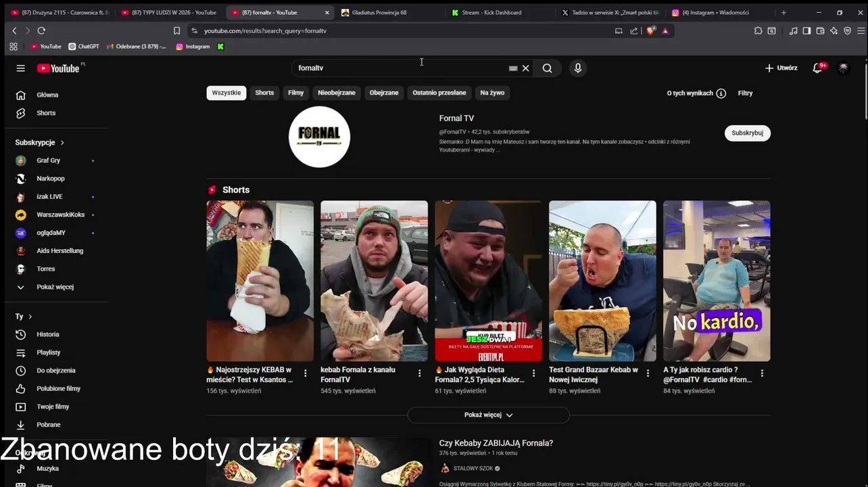The image size is (868, 487).
Task: Open options for kebab Fornala short
Action: 420,373
